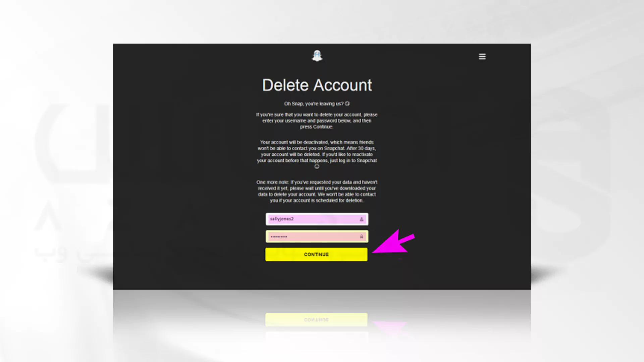Click the circular info icon below text

pyautogui.click(x=317, y=167)
